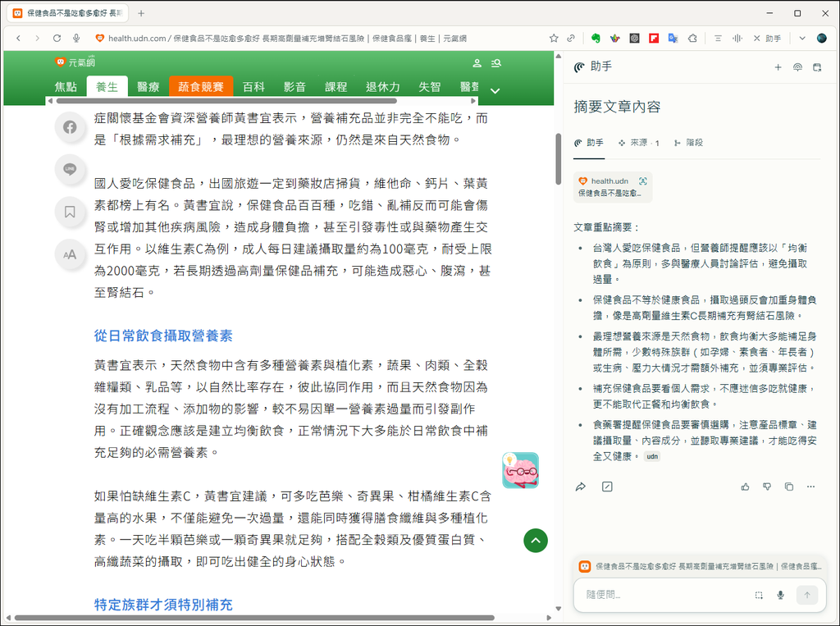
Task: Go back to the previous page
Action: pyautogui.click(x=18, y=38)
